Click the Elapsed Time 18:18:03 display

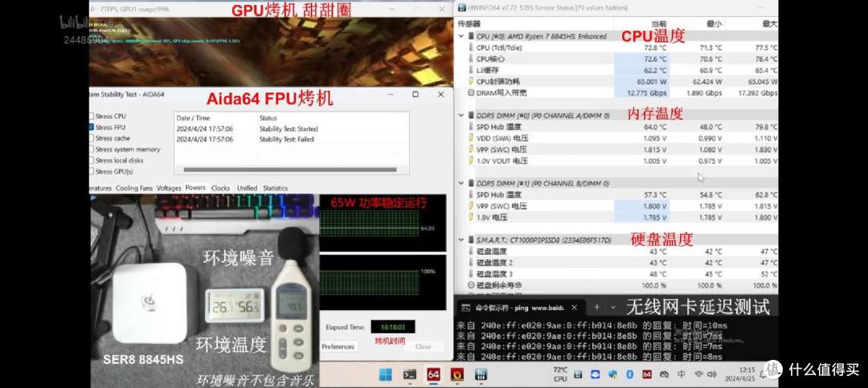(392, 327)
